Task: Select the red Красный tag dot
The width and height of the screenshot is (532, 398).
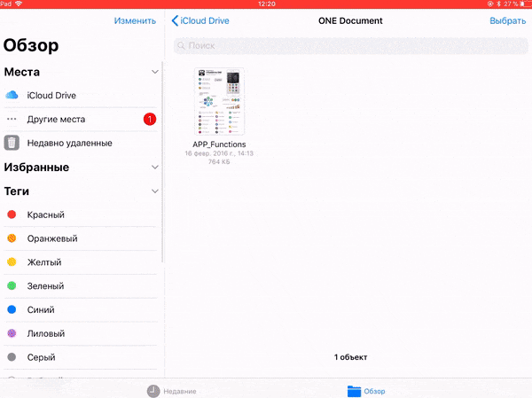Action: 12,215
